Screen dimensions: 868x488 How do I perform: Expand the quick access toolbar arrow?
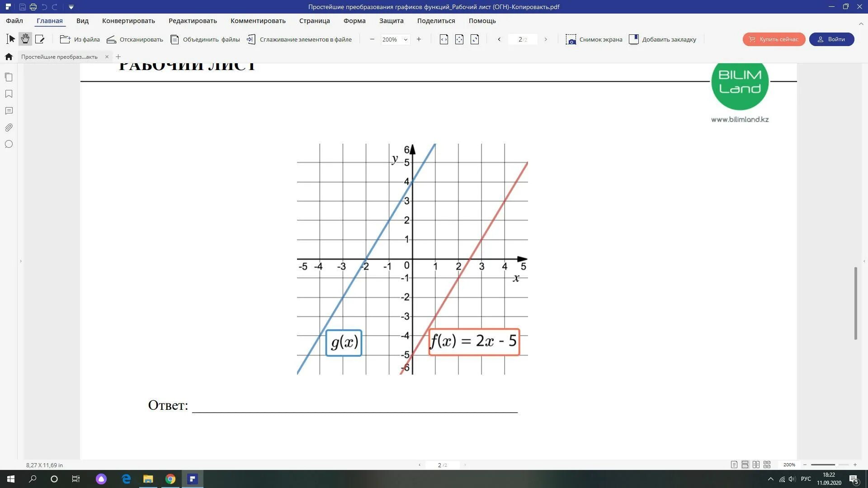click(71, 7)
